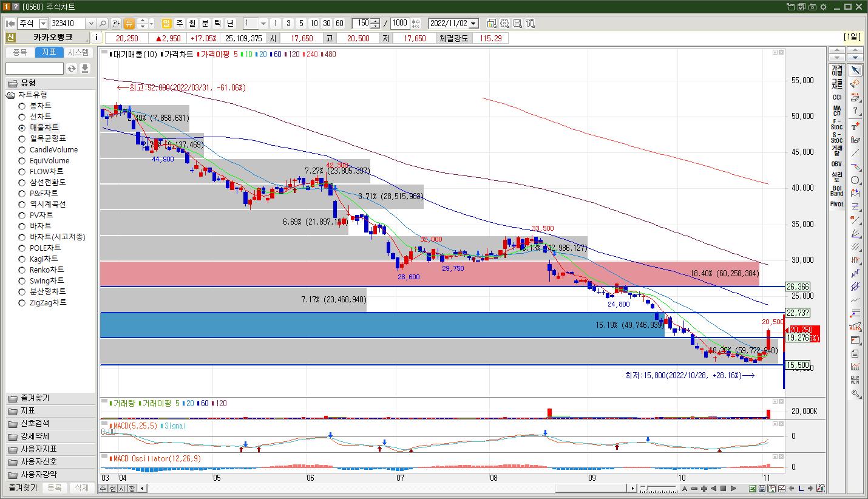Click the 관 button beside the search icon

[x=116, y=23]
